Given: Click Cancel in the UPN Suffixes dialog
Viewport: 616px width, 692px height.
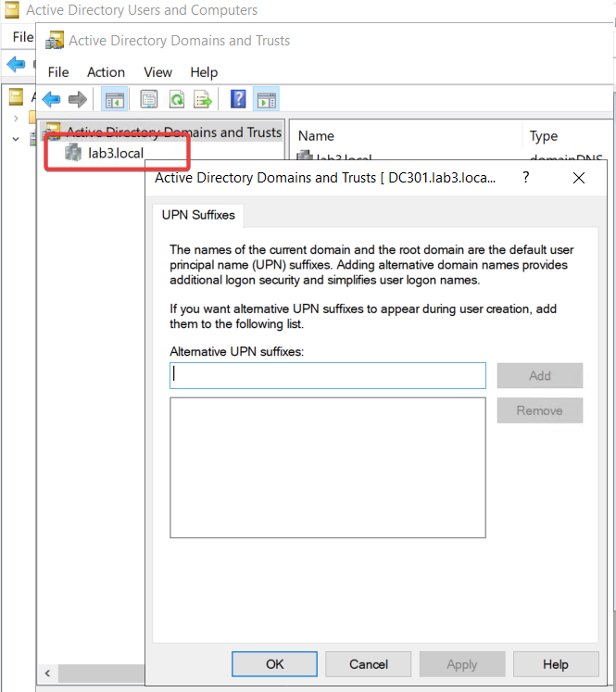Looking at the screenshot, I should pyautogui.click(x=369, y=664).
